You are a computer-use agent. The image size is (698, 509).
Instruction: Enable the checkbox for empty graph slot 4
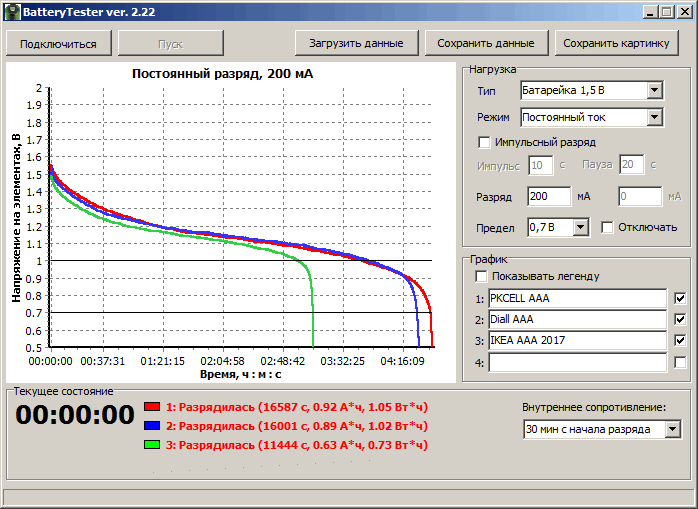point(681,363)
